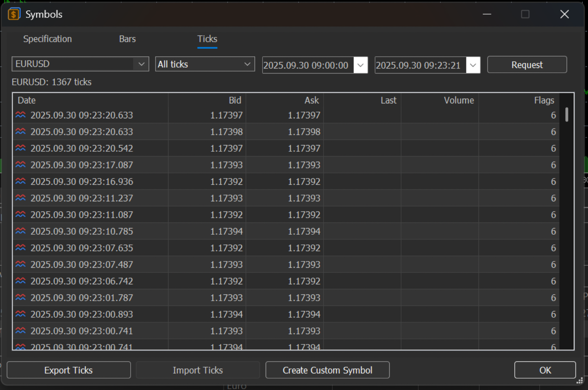Click the tick icon of the 09:23:20.633 row with bid 1.17398
The height and width of the screenshot is (390, 588).
pyautogui.click(x=20, y=132)
